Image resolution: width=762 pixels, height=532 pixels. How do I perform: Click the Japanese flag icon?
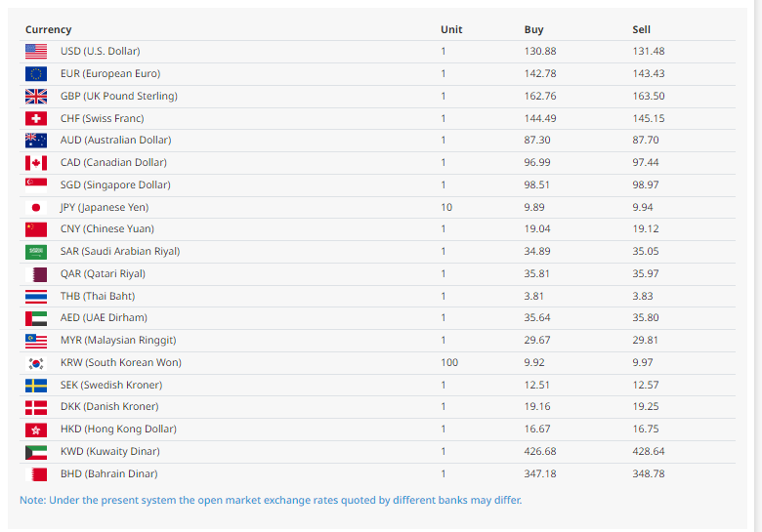[x=36, y=208]
